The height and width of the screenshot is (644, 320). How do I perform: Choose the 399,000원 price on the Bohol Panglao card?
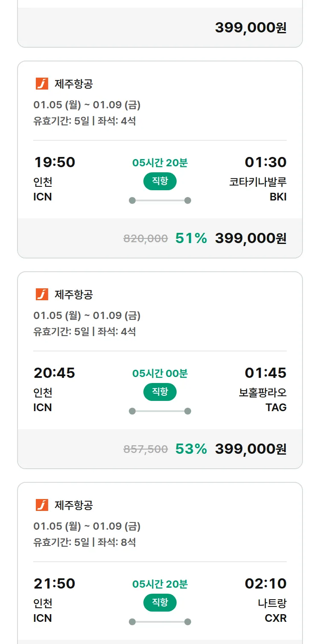(x=250, y=449)
